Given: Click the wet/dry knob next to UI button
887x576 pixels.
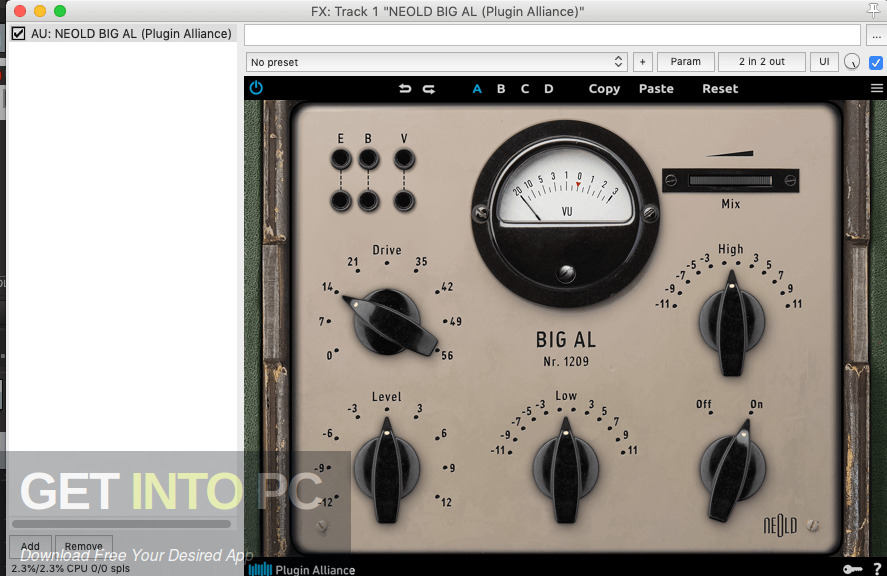Looking at the screenshot, I should click(x=852, y=62).
